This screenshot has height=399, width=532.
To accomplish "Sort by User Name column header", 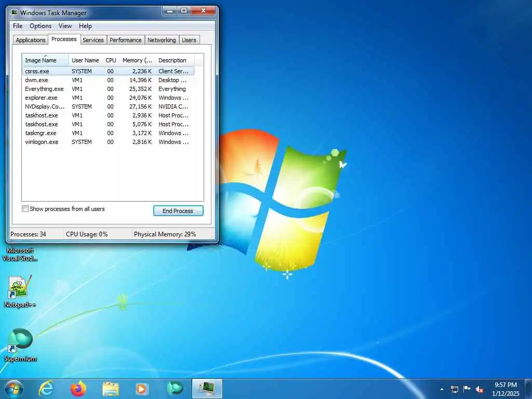I will (x=86, y=60).
